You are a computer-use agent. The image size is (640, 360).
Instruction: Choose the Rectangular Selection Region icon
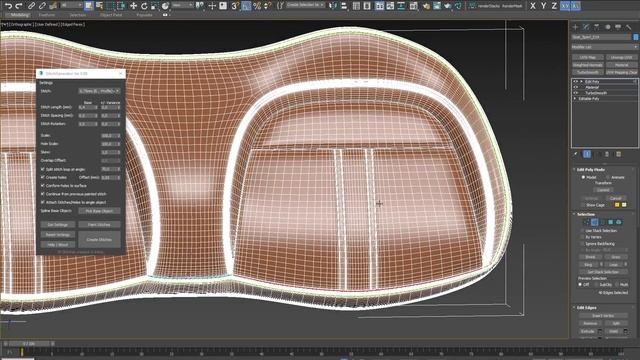(110, 6)
